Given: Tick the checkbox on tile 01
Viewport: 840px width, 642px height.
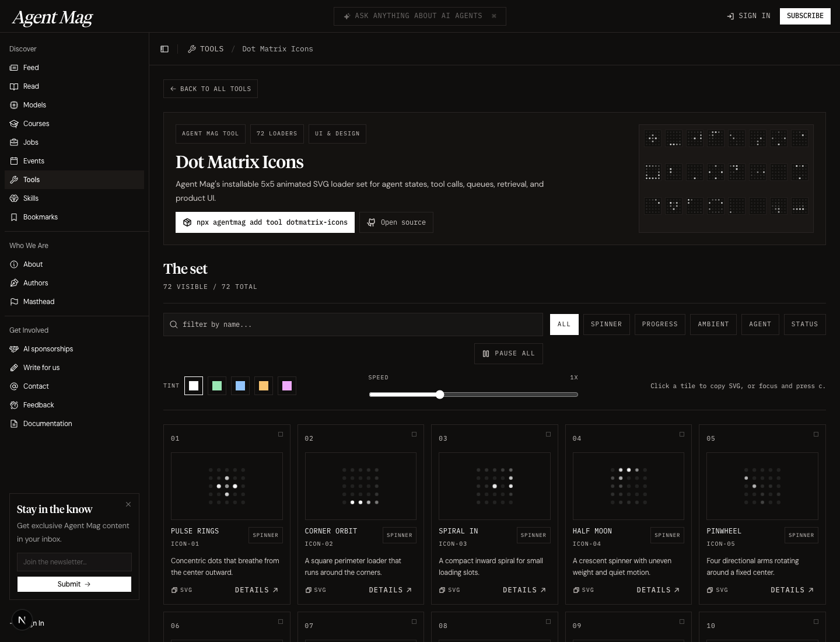Looking at the screenshot, I should [x=281, y=434].
